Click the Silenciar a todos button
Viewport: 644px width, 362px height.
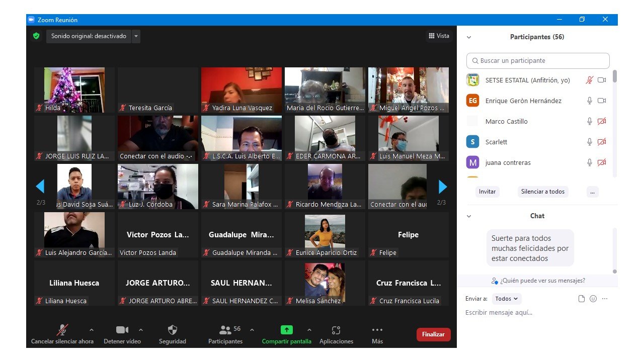(543, 192)
